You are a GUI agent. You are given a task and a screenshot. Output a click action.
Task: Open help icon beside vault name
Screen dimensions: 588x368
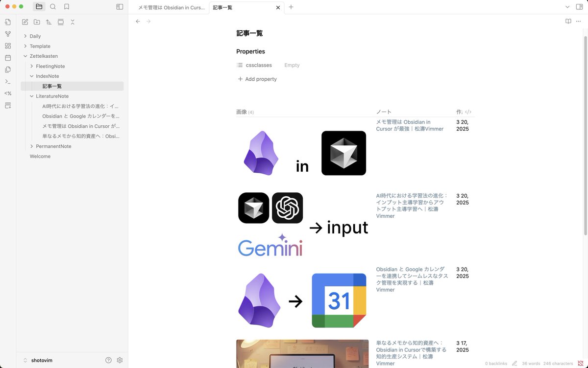109,360
